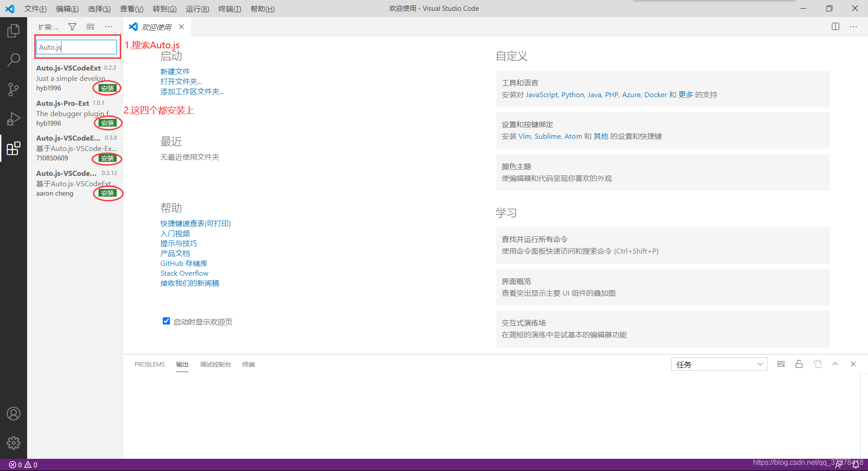This screenshot has height=471, width=868.
Task: Switch to the 调试控制台 panel tab
Action: click(215, 364)
